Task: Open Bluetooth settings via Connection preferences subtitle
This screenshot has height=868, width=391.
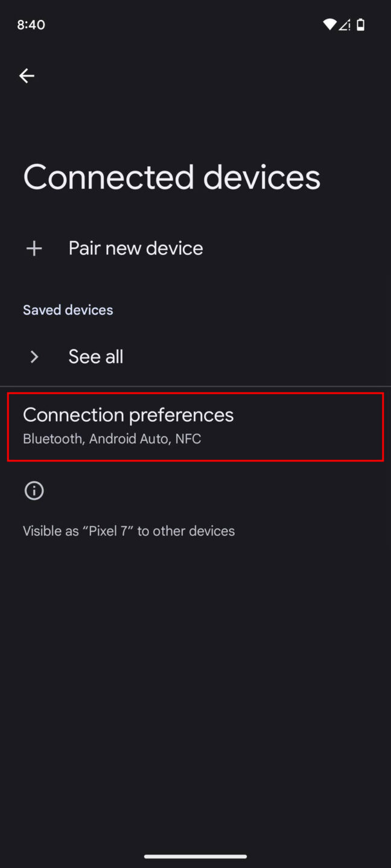Action: (112, 438)
